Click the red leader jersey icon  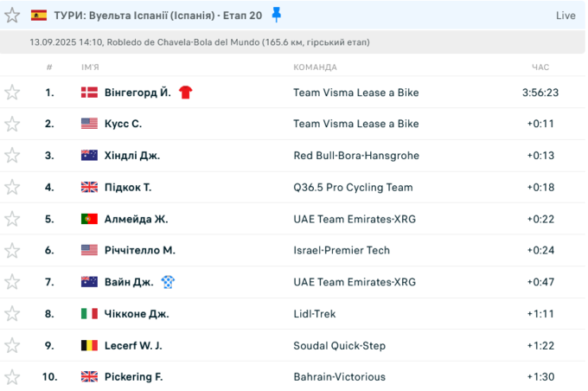pyautogui.click(x=185, y=93)
